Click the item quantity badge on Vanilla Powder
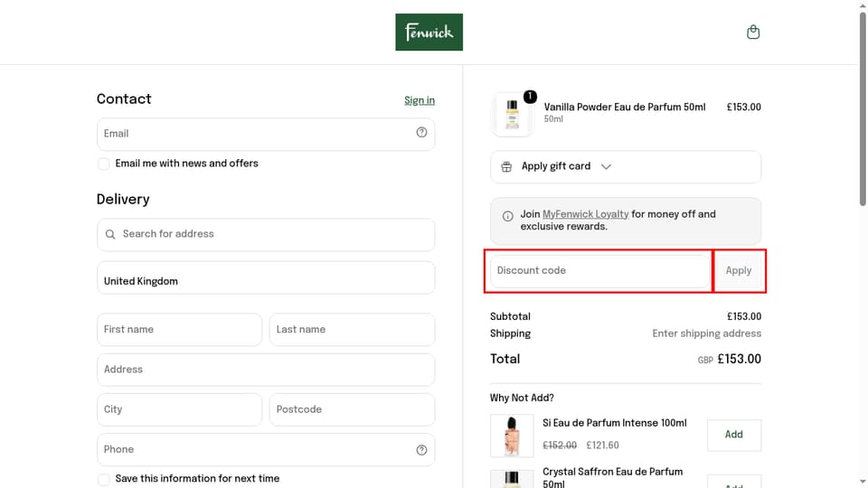 pos(530,97)
